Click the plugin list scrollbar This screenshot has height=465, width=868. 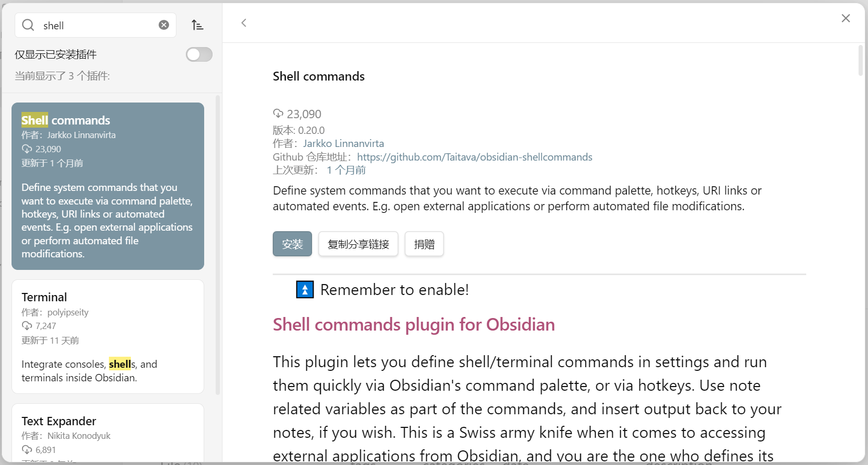[x=218, y=245]
